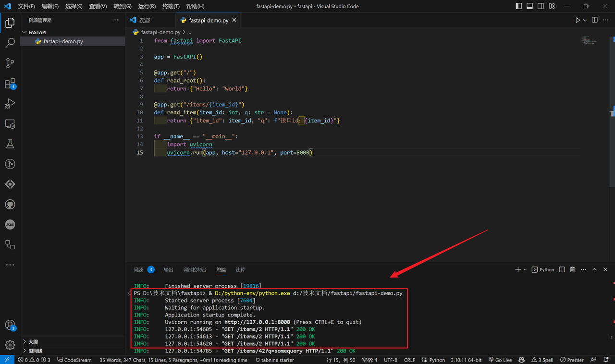Open the http://127.0.0.1:8000 link in terminal
Image resolution: width=615 pixels, height=364 pixels.
tap(257, 322)
